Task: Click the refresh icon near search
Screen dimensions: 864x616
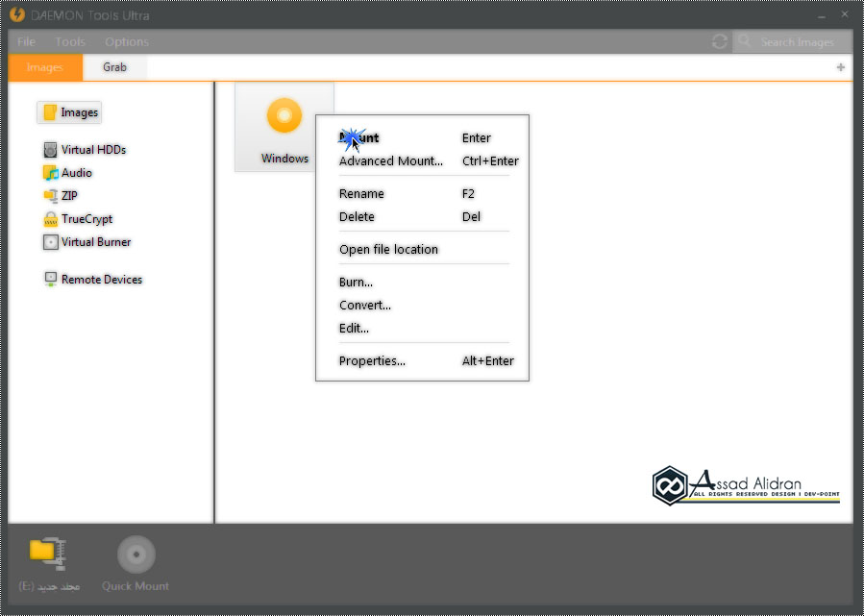Action: coord(719,42)
